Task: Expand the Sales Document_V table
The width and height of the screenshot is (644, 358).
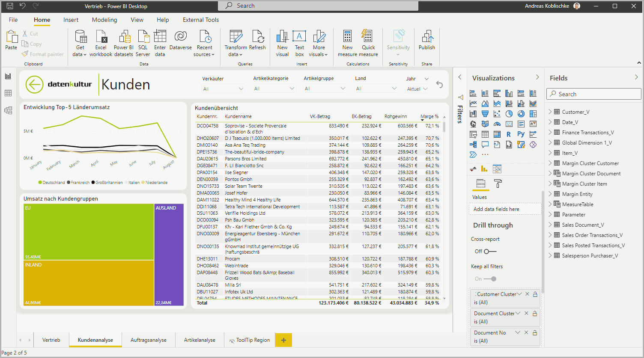Action: tap(550, 225)
